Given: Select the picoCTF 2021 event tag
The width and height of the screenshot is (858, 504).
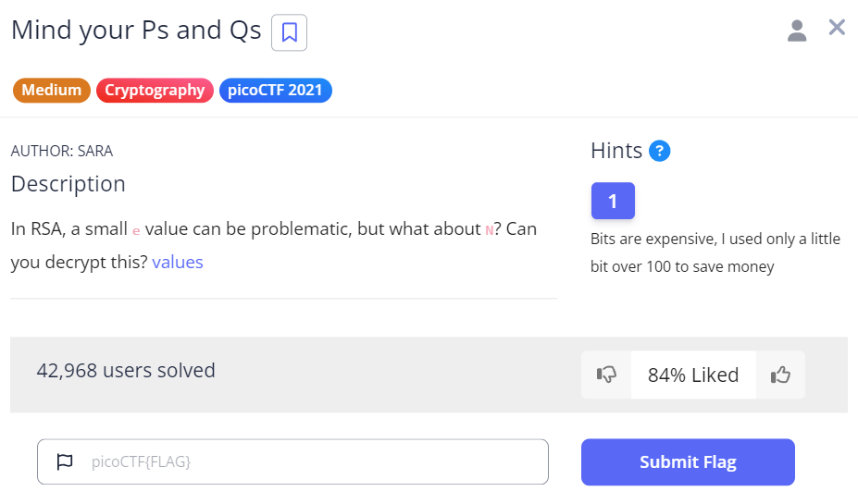Looking at the screenshot, I should click(x=276, y=91).
